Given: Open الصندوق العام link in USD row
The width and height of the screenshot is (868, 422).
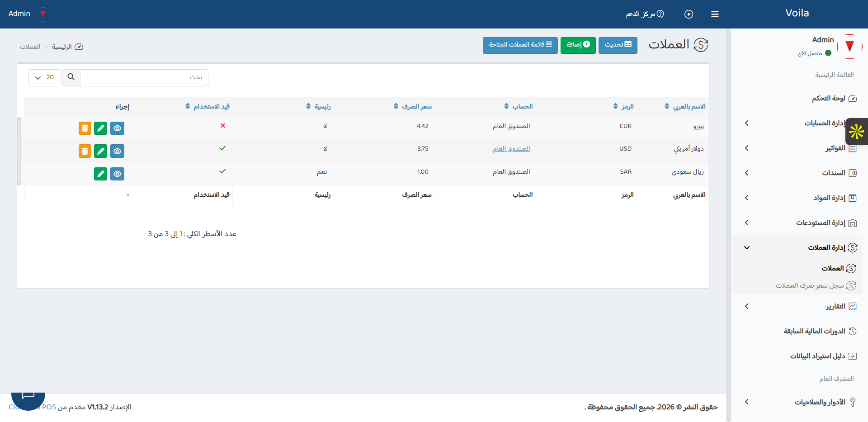Looking at the screenshot, I should point(511,149).
